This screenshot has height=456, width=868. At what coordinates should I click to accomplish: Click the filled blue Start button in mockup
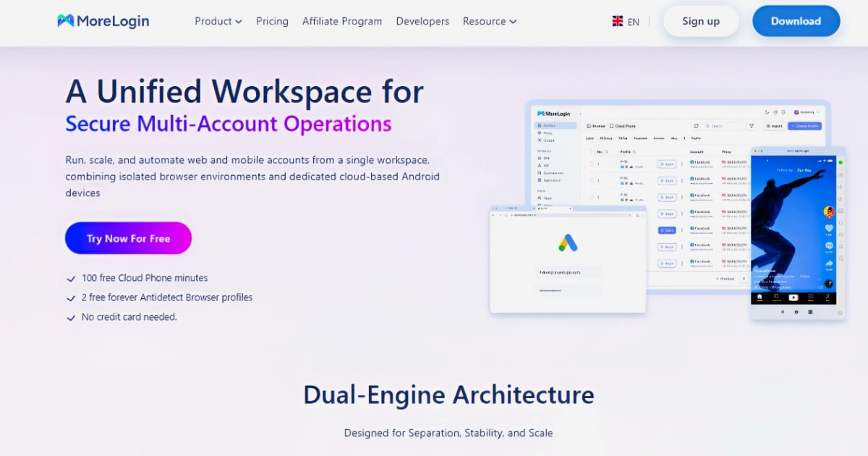pyautogui.click(x=667, y=230)
